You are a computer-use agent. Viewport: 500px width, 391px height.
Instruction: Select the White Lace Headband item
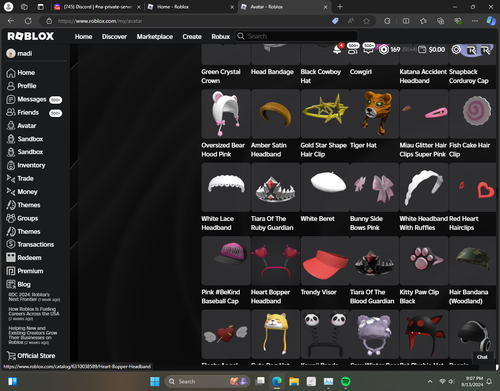click(x=226, y=187)
